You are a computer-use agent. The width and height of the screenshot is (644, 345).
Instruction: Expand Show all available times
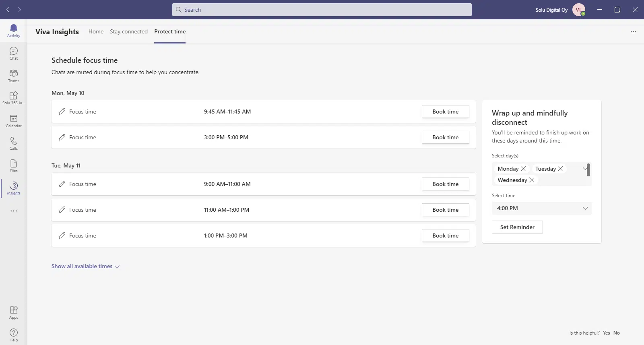[85, 266]
